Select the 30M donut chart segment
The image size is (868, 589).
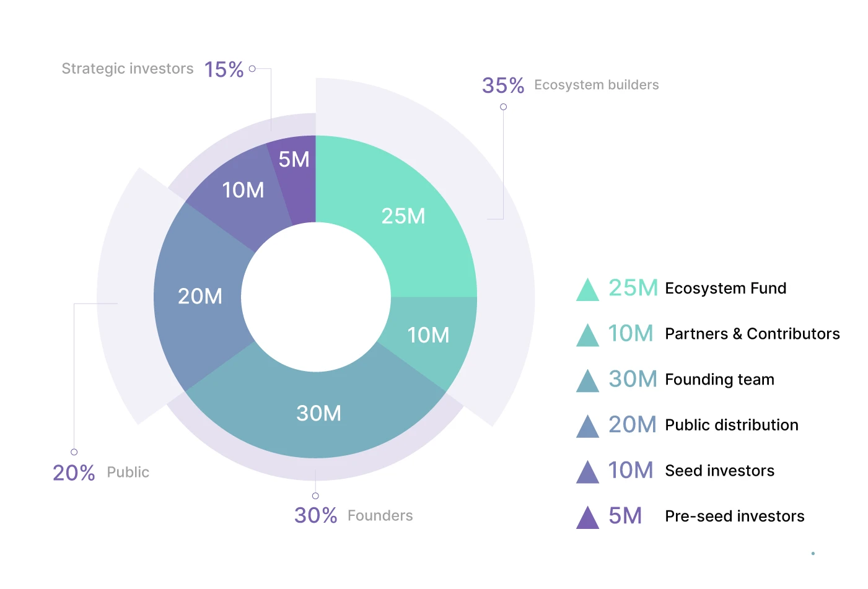click(x=318, y=414)
